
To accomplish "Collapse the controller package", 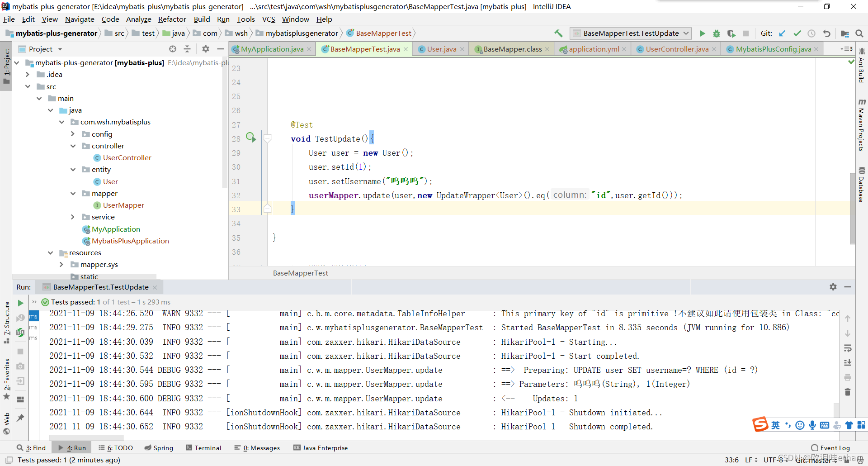I will click(73, 146).
